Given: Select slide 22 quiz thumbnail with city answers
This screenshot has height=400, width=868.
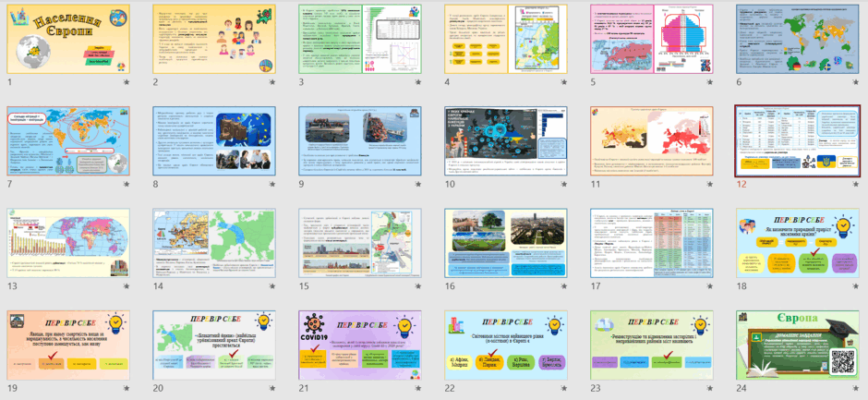Looking at the screenshot, I should coord(506,345).
